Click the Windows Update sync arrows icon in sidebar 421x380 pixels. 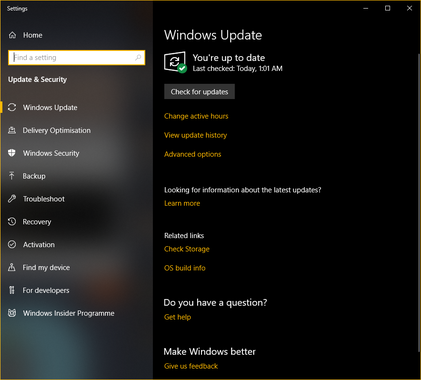click(12, 107)
